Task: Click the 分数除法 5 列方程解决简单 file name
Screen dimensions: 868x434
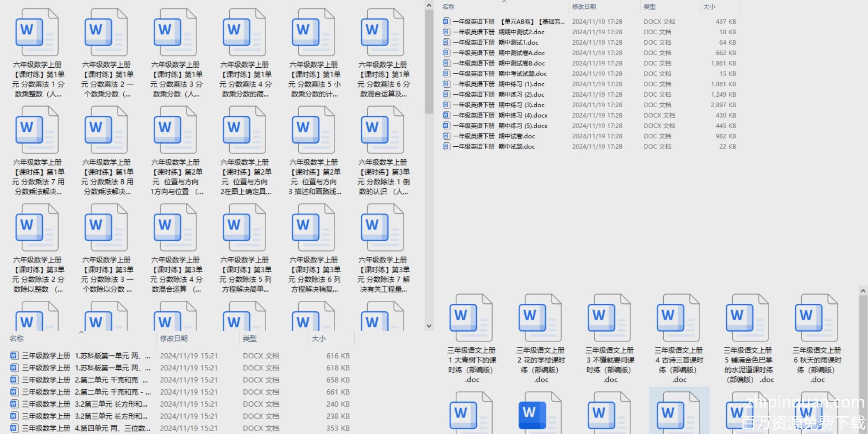Action: click(244, 275)
